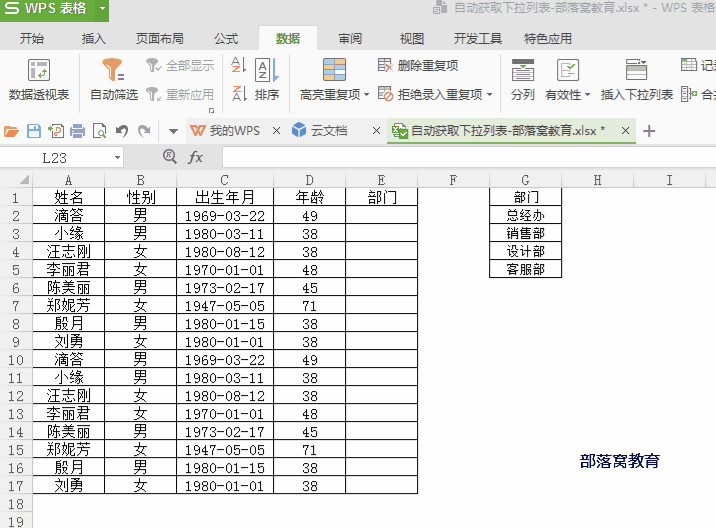Open the 页面布局 ribbon tab
716x528 pixels.
(159, 39)
